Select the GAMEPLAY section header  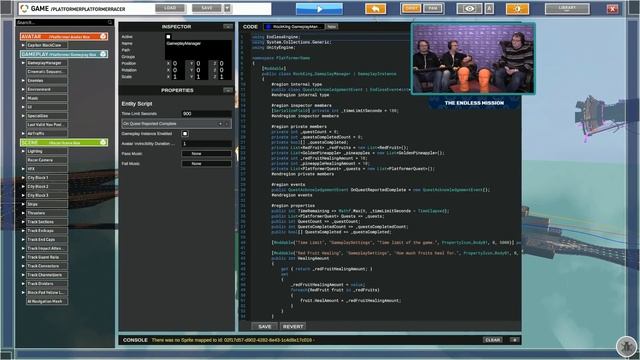tap(64, 54)
